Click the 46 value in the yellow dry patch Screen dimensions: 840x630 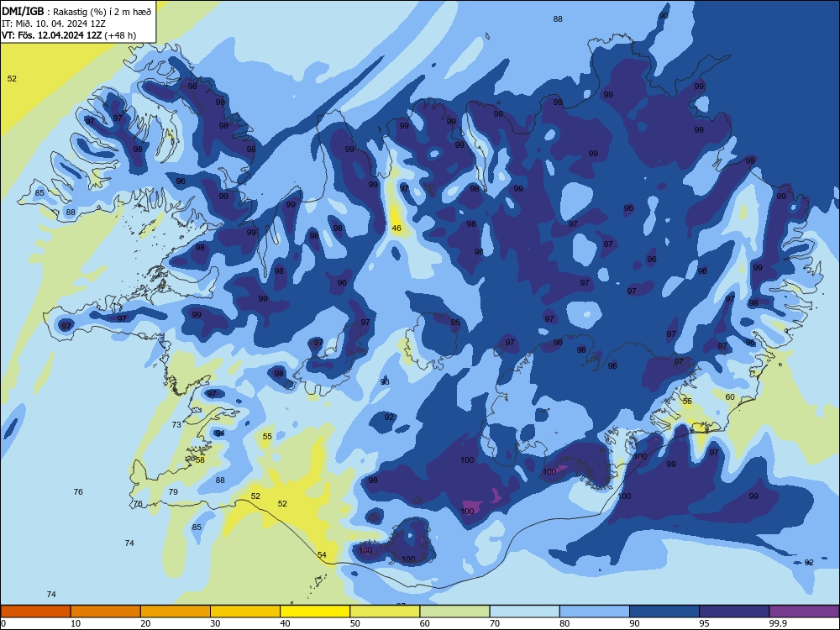396,228
